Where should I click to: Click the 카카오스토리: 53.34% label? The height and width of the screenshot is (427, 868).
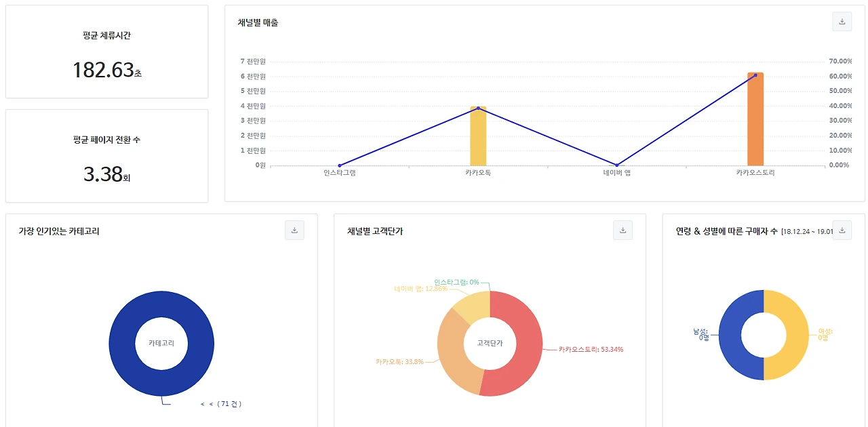591,350
